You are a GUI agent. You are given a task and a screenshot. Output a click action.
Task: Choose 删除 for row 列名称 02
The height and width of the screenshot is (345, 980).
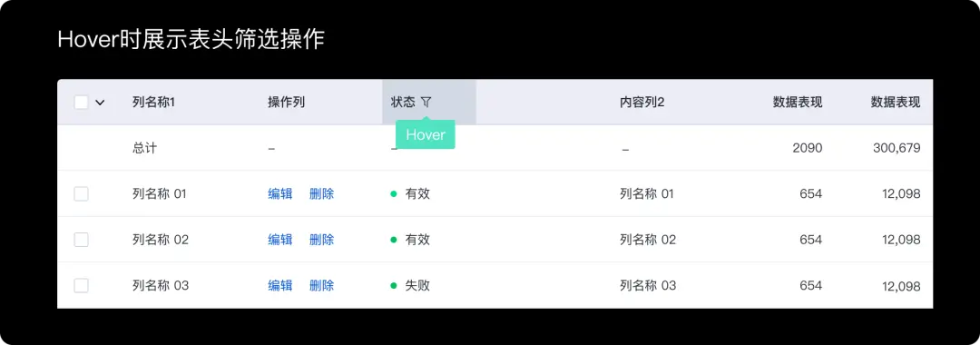click(321, 240)
